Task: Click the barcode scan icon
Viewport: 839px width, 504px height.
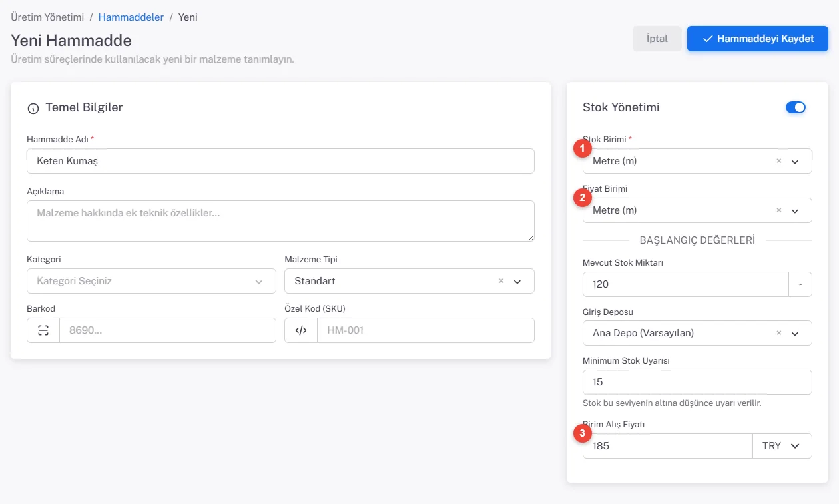Action: [x=43, y=330]
